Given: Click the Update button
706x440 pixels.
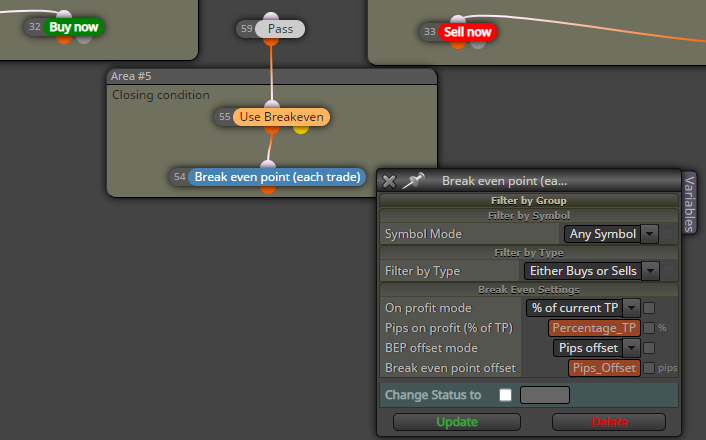Looking at the screenshot, I should click(x=457, y=422).
